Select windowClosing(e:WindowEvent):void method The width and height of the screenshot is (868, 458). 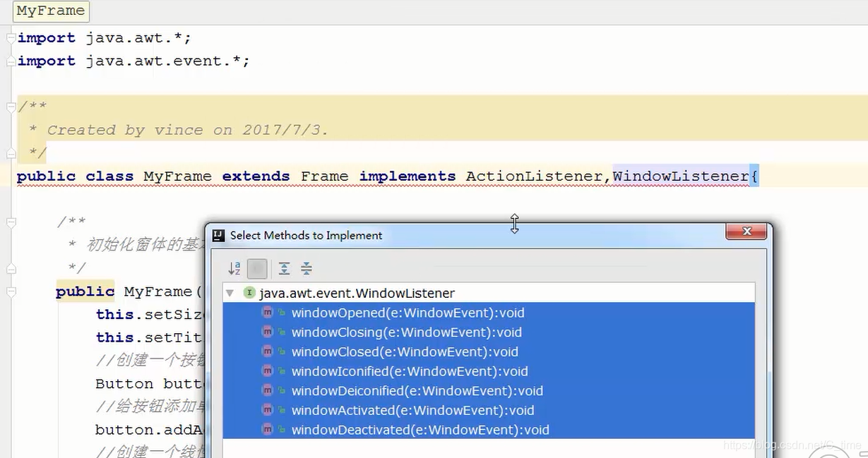click(489, 332)
